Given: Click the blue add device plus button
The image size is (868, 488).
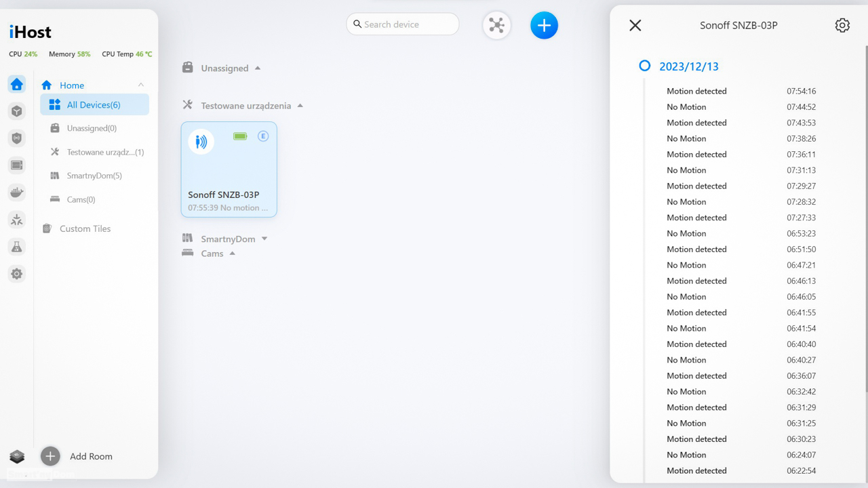Looking at the screenshot, I should click(x=544, y=25).
